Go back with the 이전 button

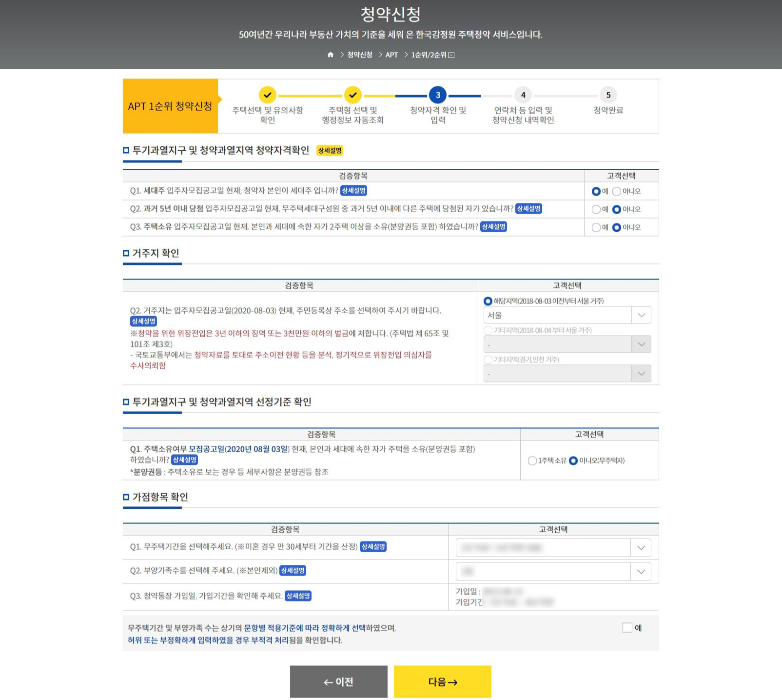click(x=339, y=682)
